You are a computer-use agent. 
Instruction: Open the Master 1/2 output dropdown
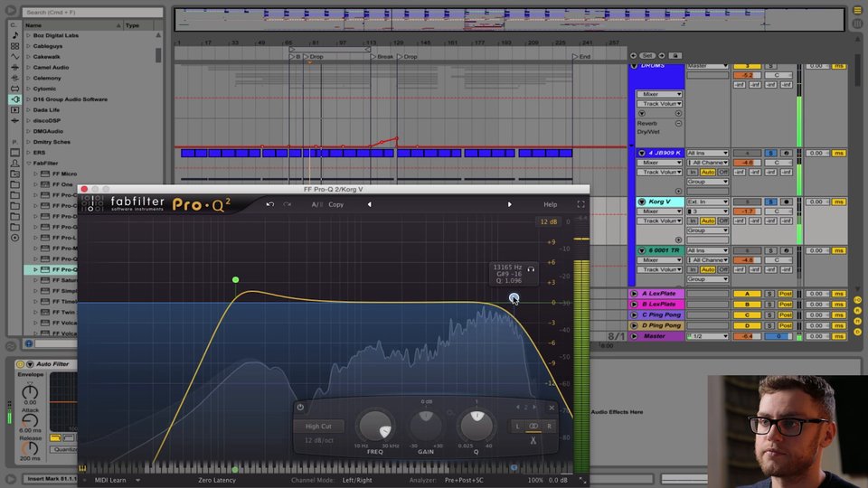click(x=707, y=336)
